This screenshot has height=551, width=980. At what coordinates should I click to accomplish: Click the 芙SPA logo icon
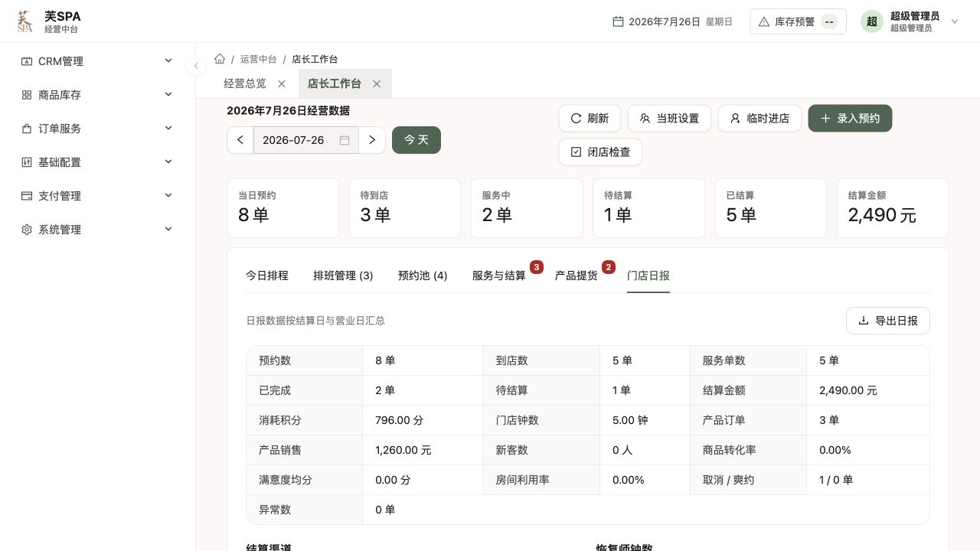[25, 21]
